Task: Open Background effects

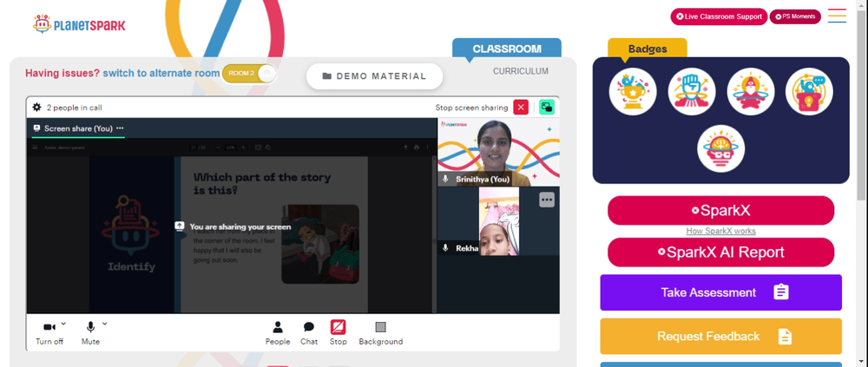Action: 381,333
